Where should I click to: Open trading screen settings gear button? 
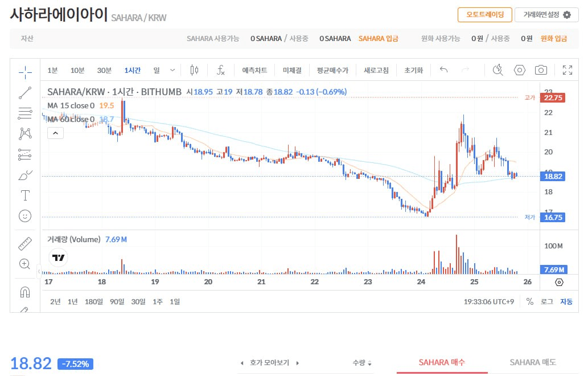pyautogui.click(x=547, y=15)
